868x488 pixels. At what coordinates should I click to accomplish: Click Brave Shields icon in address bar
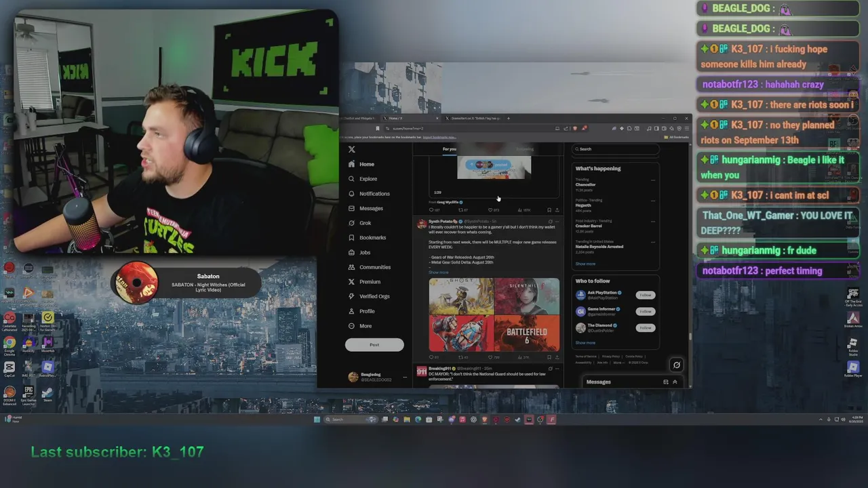click(x=575, y=128)
